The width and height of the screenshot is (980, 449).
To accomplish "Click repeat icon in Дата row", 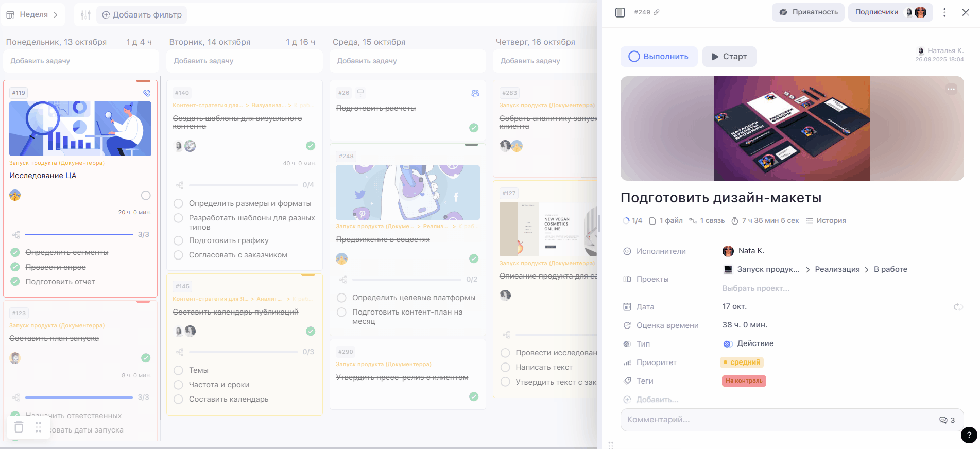I will click(958, 307).
